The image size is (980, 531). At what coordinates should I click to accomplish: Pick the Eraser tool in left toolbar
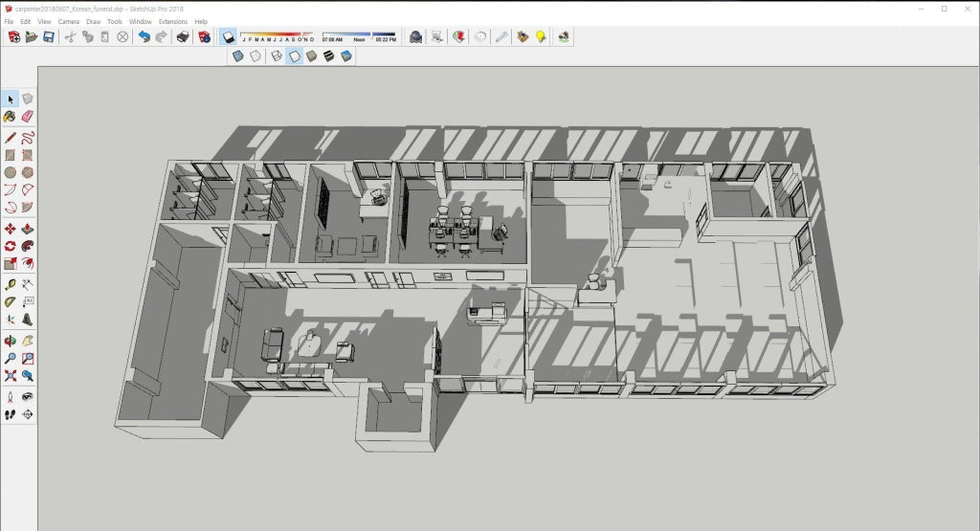(x=28, y=116)
